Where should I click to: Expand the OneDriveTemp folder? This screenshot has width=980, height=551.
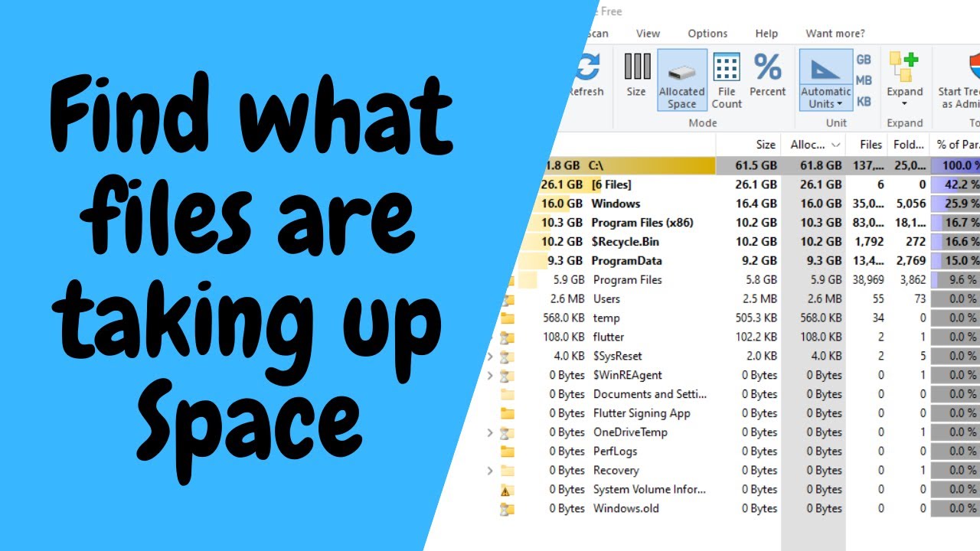coord(490,432)
